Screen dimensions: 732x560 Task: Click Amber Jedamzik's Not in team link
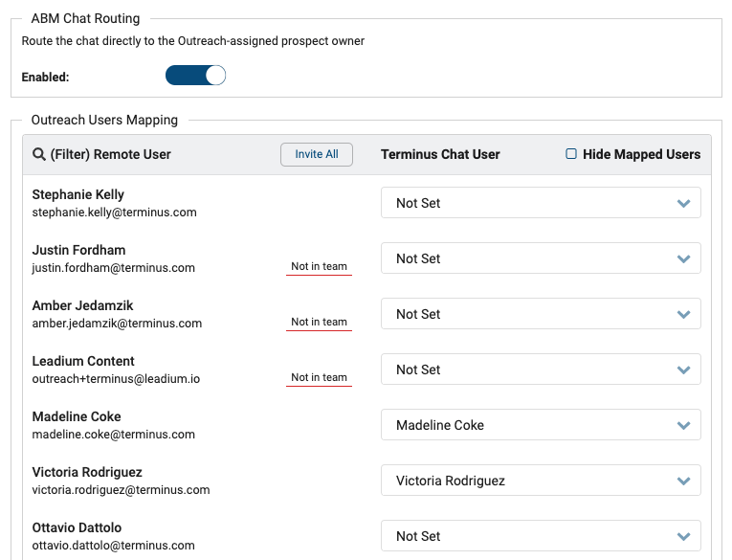click(319, 322)
